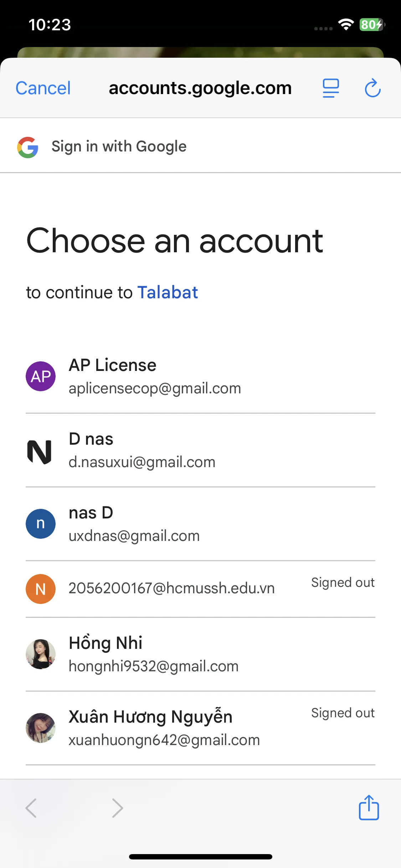Tap the purple AP avatar icon
The height and width of the screenshot is (868, 401).
click(x=41, y=376)
